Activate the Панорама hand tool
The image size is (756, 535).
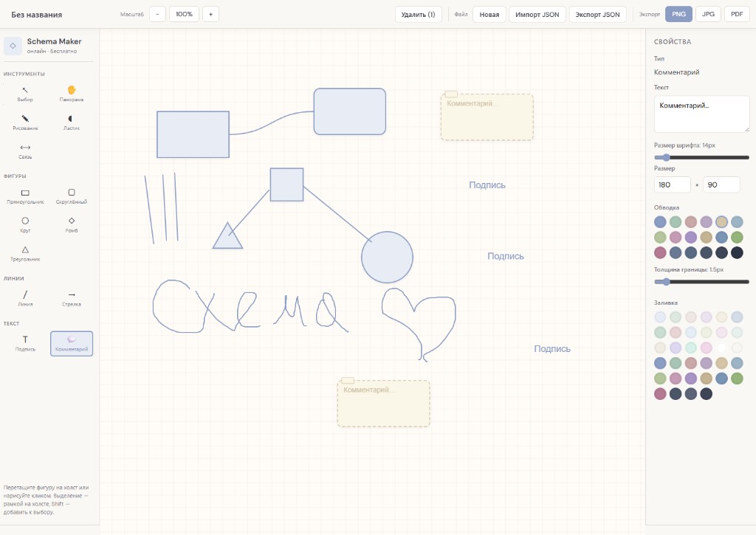[x=72, y=94]
